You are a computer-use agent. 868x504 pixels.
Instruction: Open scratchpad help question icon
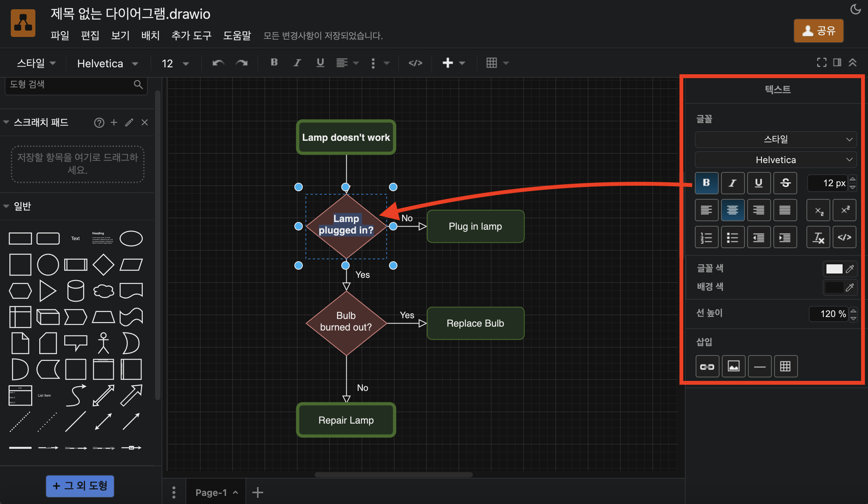tap(99, 122)
